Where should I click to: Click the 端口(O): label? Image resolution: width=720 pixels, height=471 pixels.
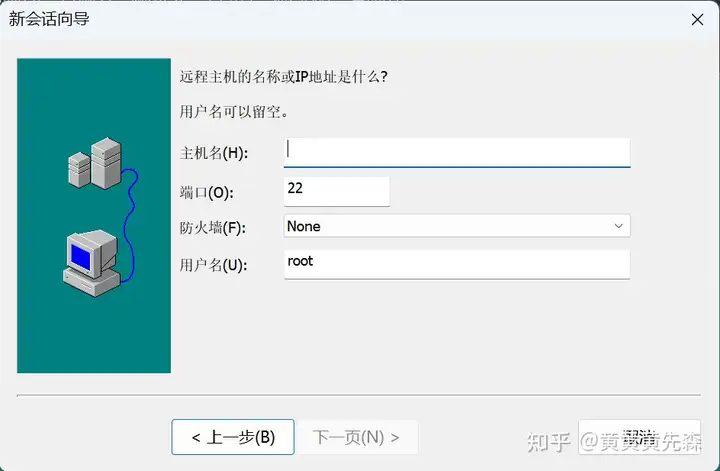pos(207,192)
